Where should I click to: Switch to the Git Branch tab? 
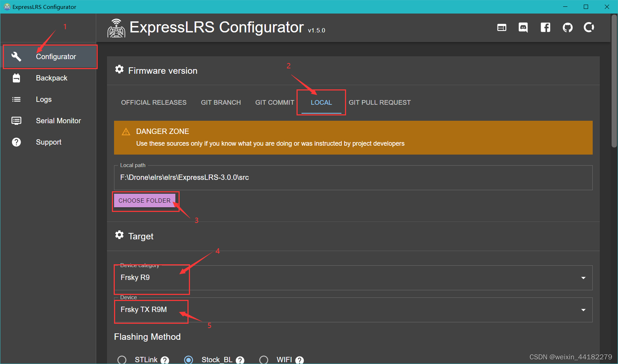pos(221,103)
